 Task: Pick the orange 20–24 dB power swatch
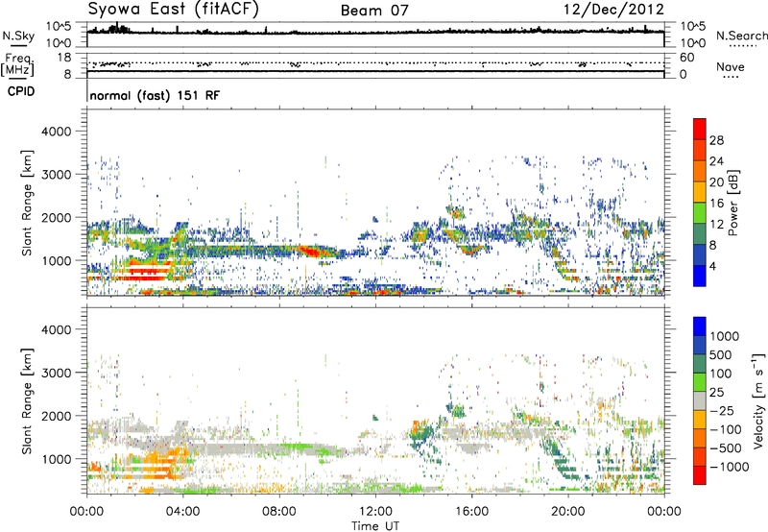[700, 172]
